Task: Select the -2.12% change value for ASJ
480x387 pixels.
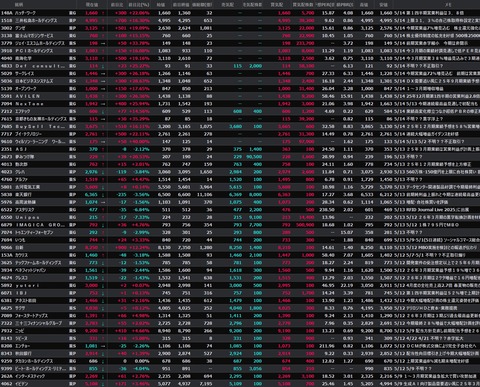Action: pos(142,149)
